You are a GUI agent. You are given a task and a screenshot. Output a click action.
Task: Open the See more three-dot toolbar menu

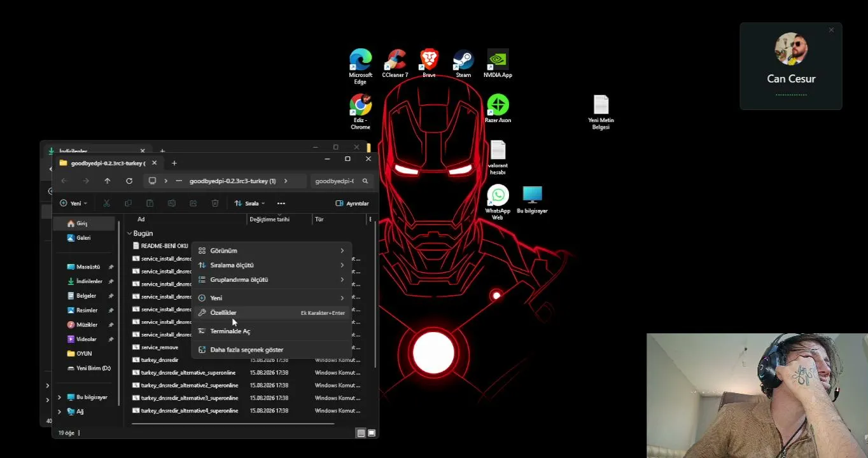pyautogui.click(x=281, y=204)
